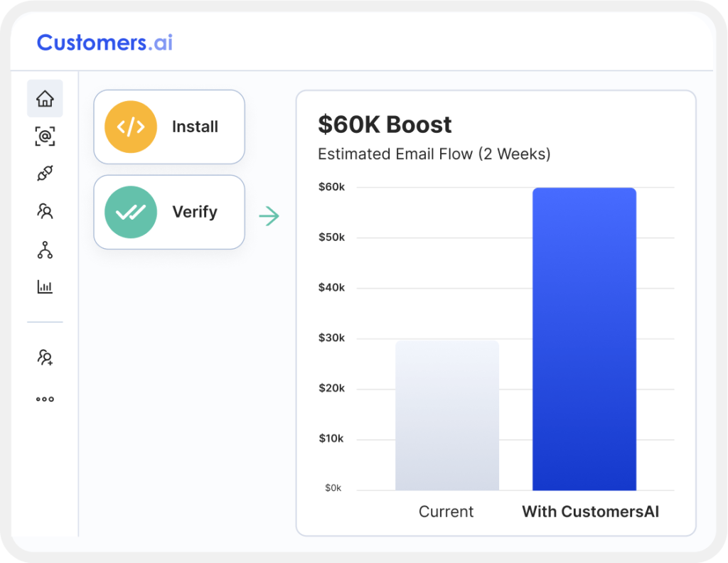Select the With CustomersAI axis label

pyautogui.click(x=590, y=511)
